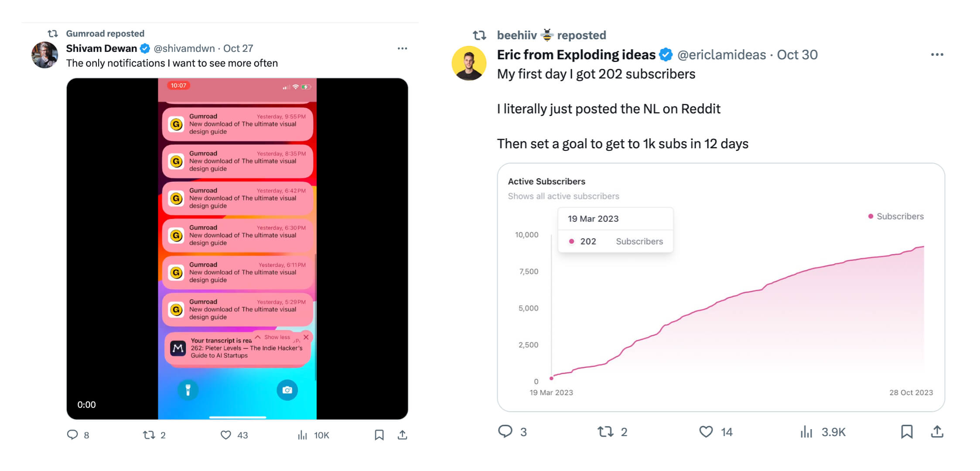The width and height of the screenshot is (980, 471).
Task: Toggle the Subscribers legend item in chart
Action: pos(896,216)
